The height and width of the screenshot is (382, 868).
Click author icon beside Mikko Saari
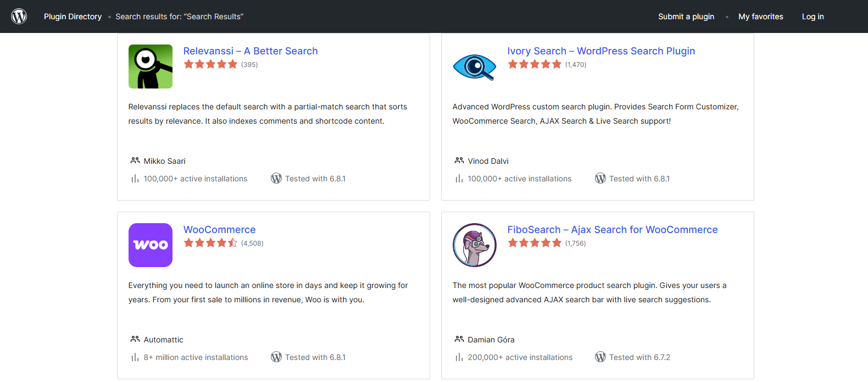click(135, 160)
